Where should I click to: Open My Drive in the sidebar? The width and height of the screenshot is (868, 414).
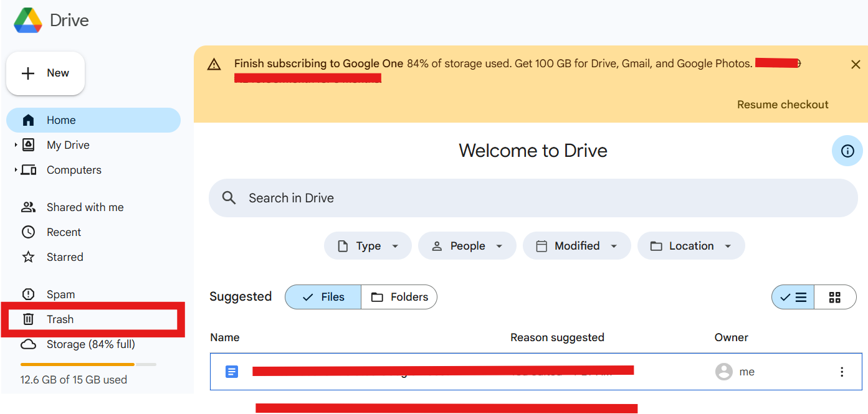pos(68,145)
